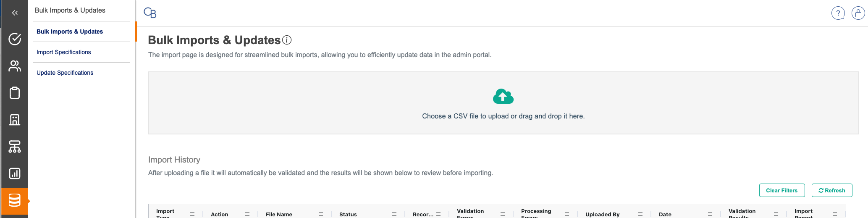The width and height of the screenshot is (868, 218).
Task: Select Bulk Imports & Updates menu item
Action: [70, 32]
